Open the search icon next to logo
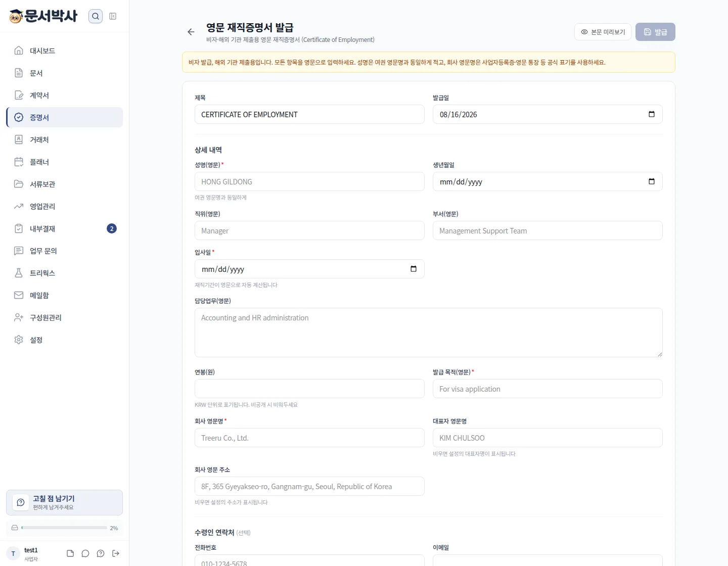728x566 pixels. coord(96,16)
